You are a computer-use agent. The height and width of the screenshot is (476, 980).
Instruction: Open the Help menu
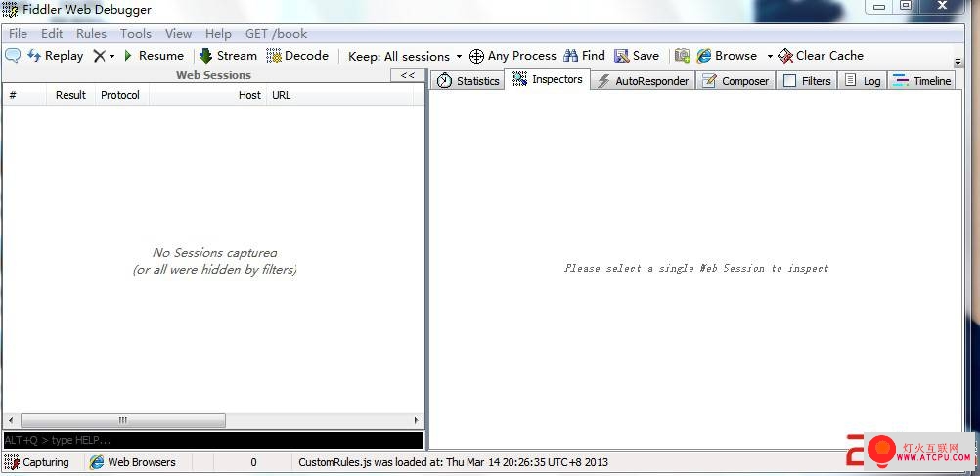[218, 34]
